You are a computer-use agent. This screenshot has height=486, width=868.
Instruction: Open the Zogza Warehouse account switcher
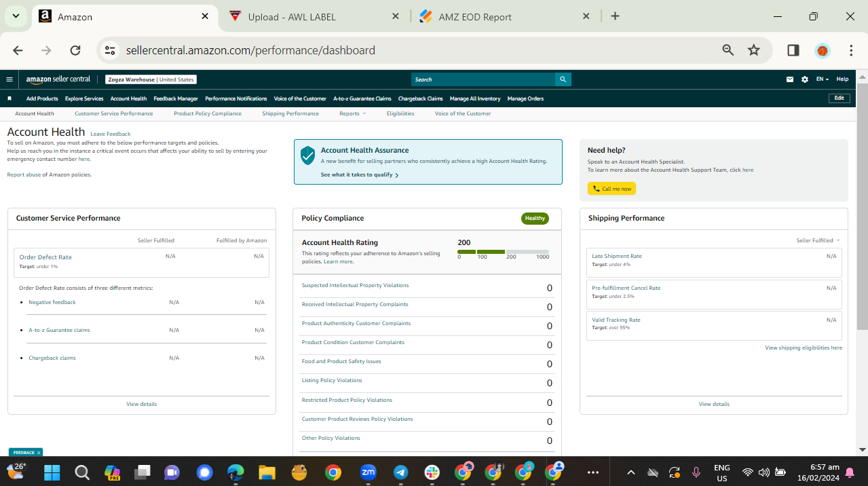pos(151,79)
